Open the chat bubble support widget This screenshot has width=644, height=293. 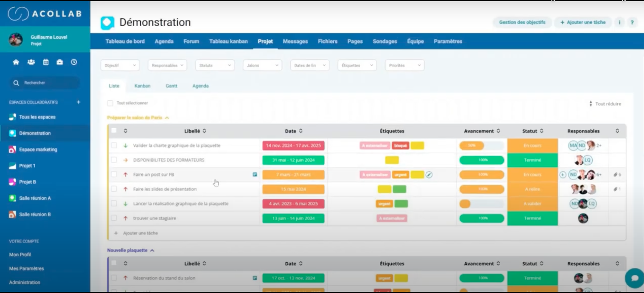(634, 278)
